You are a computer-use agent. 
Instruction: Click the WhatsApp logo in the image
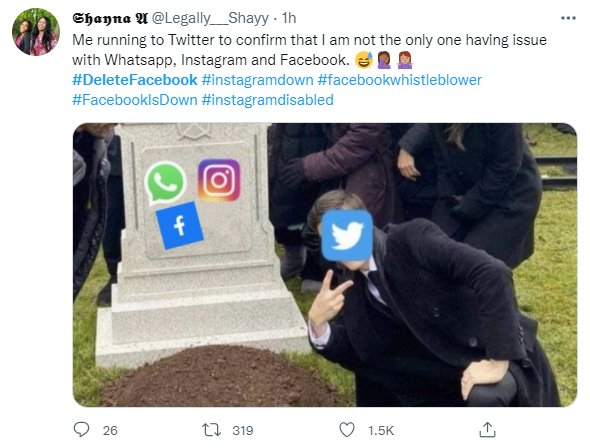click(x=166, y=183)
